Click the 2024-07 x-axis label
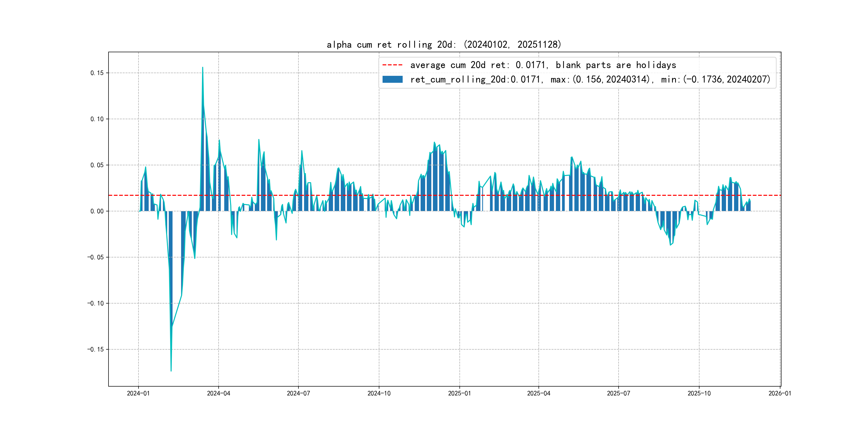This screenshot has height=434, width=868. [298, 393]
